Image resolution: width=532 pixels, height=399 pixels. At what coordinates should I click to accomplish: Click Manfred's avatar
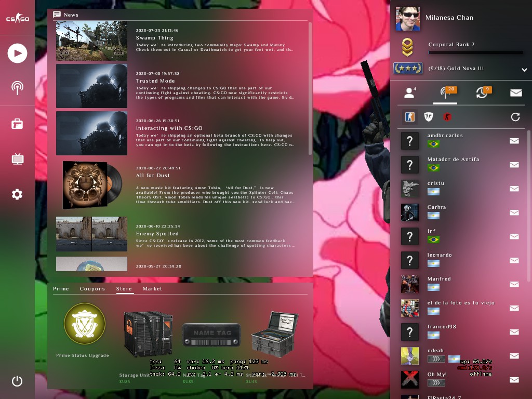[410, 284]
